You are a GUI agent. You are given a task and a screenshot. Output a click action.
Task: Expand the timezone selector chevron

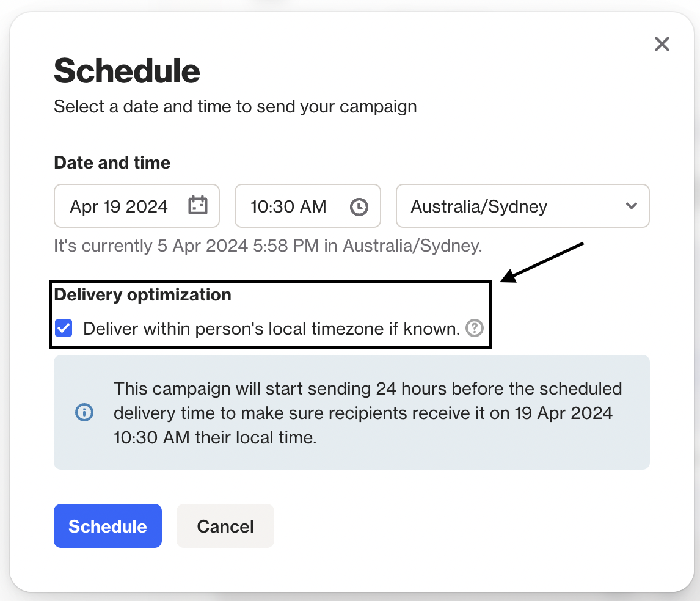[632, 206]
